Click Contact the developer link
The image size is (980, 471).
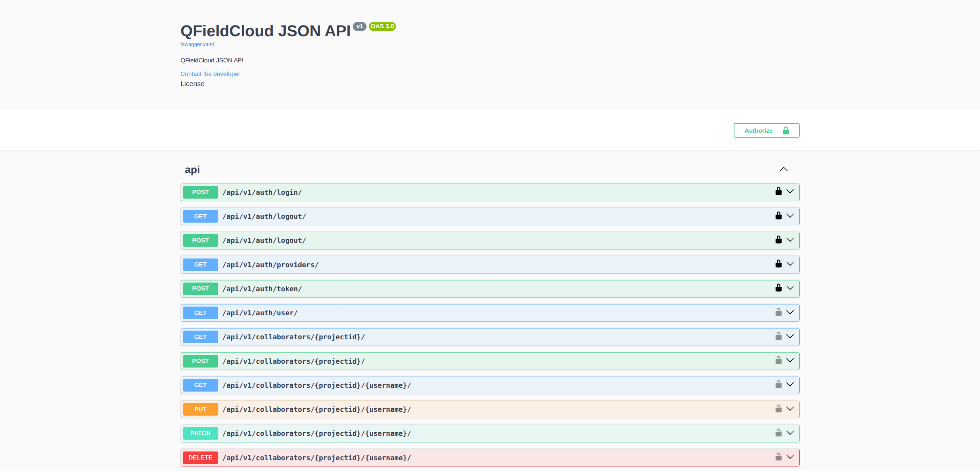[x=210, y=74]
